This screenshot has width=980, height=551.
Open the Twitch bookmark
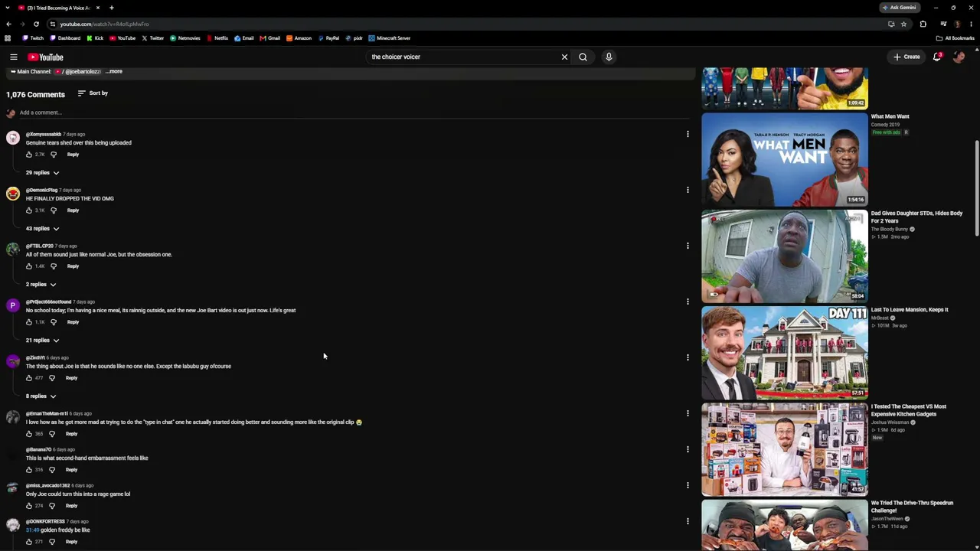(x=33, y=38)
